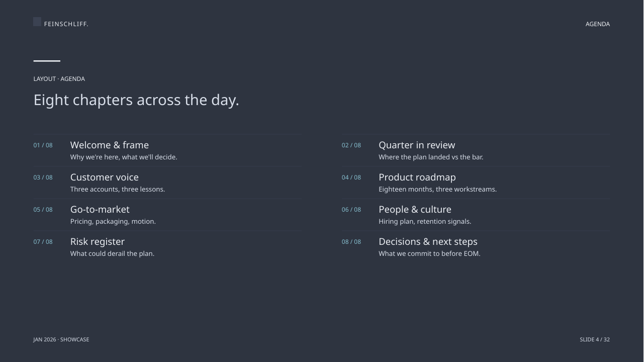Image resolution: width=644 pixels, height=362 pixels.
Task: Click the 04 / 08 chapter number
Action: coord(351,177)
